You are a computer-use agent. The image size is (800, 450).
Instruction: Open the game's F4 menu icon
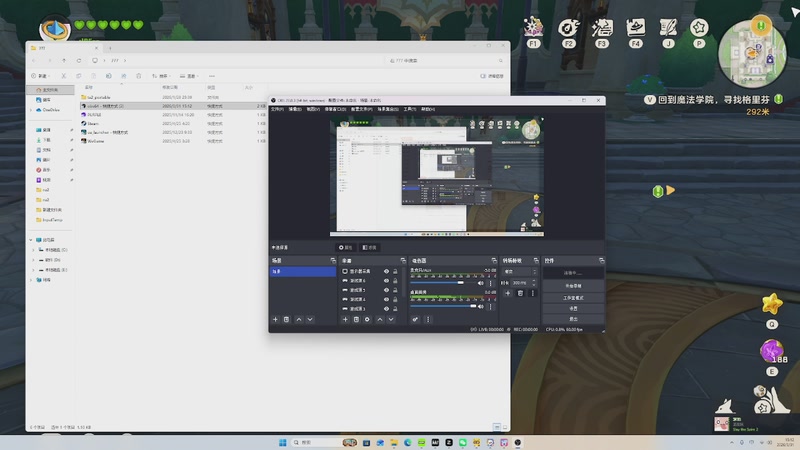pyautogui.click(x=635, y=32)
